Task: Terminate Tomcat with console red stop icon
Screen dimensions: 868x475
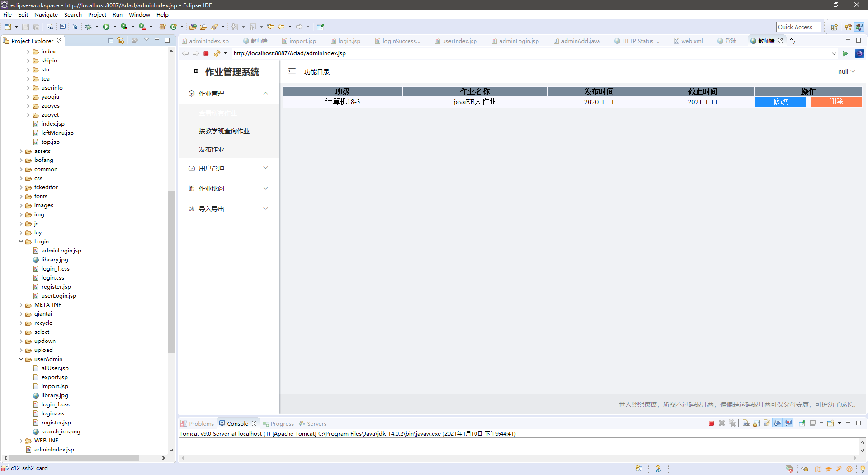Action: pyautogui.click(x=711, y=423)
